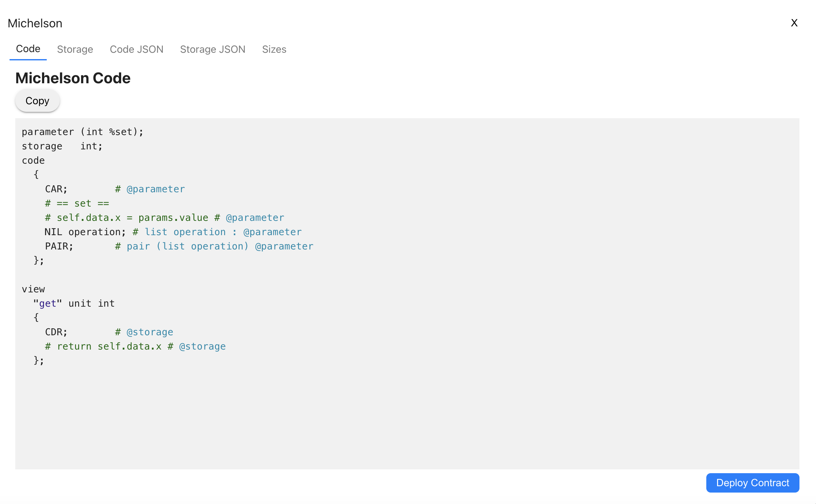Open the Code JSON tab
816x504 pixels.
pyautogui.click(x=137, y=49)
